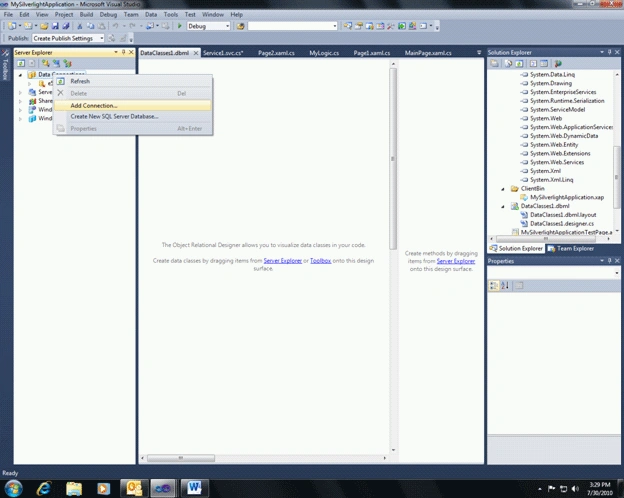This screenshot has height=498, width=624.
Task: Click Categorized view icon in Properties panel
Action: coord(493,285)
